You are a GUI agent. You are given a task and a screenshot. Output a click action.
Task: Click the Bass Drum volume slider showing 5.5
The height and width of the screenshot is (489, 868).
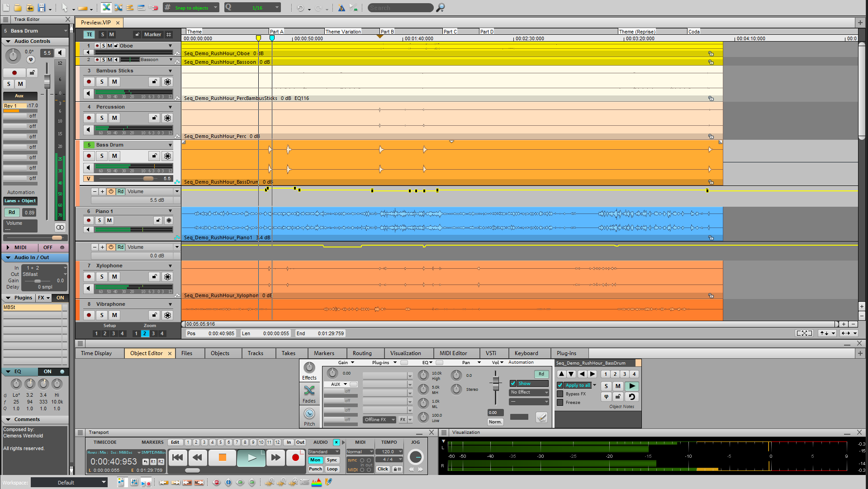[133, 179]
